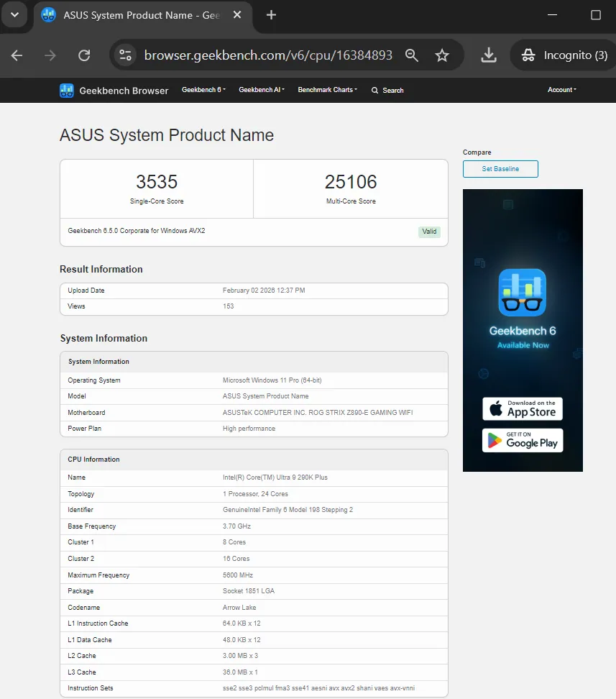The height and width of the screenshot is (699, 616).
Task: Reload the page with the refresh icon
Action: tap(83, 55)
